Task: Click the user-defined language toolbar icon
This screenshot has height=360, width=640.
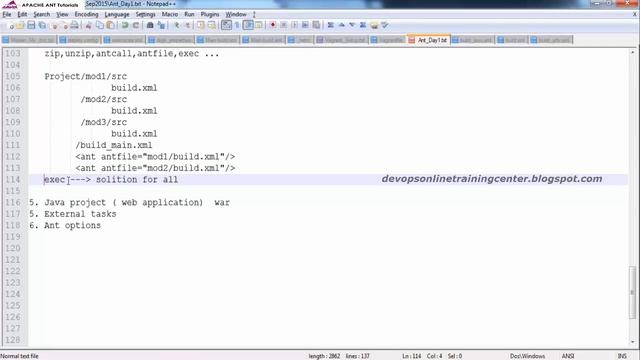Action: tap(259, 25)
